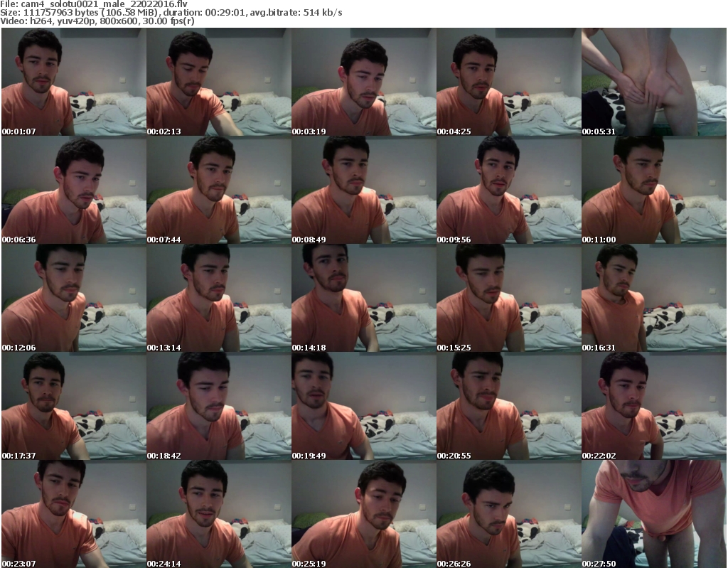The height and width of the screenshot is (568, 728).
Task: Select the thumbnail stamped 00:02:13
Action: (x=219, y=82)
